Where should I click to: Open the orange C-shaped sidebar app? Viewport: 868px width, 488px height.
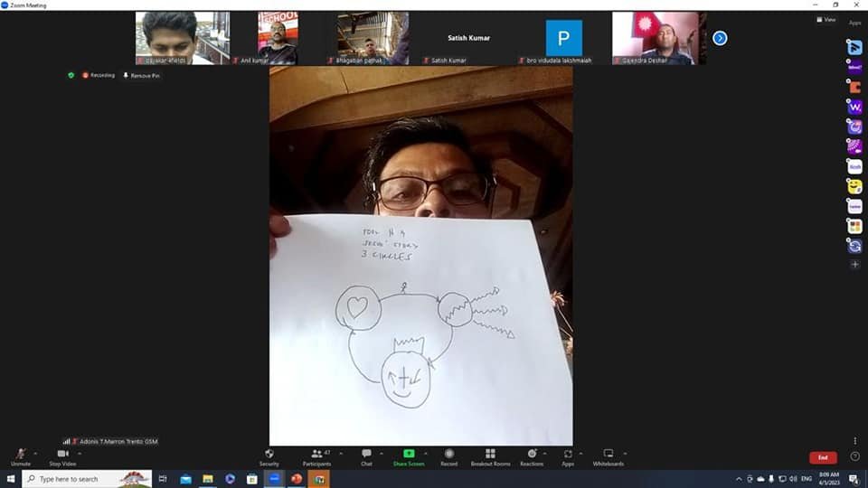click(854, 88)
